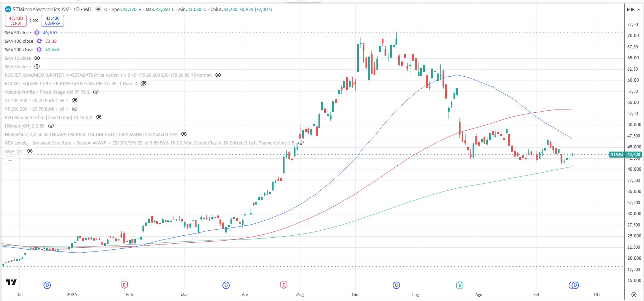Screen dimensions: 644x301
Task: Open the red earnings E marker before May
Action: [x=283, y=285]
